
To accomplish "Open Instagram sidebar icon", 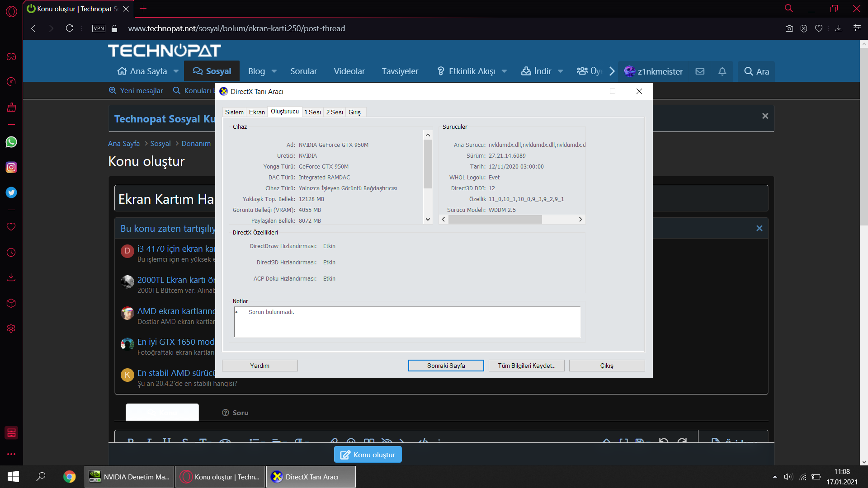I will pos(11,168).
